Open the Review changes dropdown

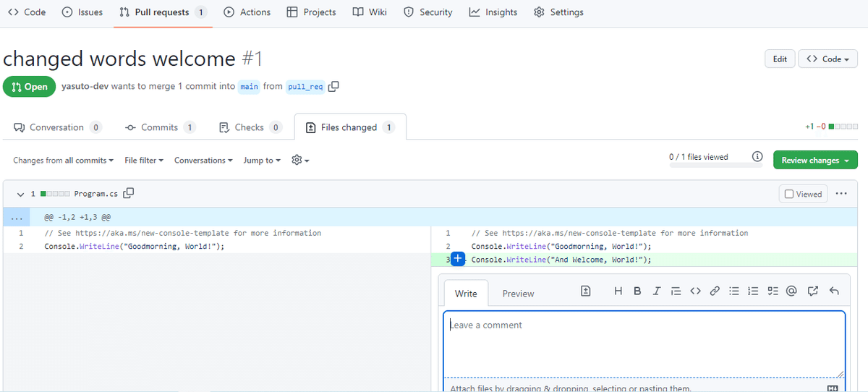pyautogui.click(x=815, y=160)
